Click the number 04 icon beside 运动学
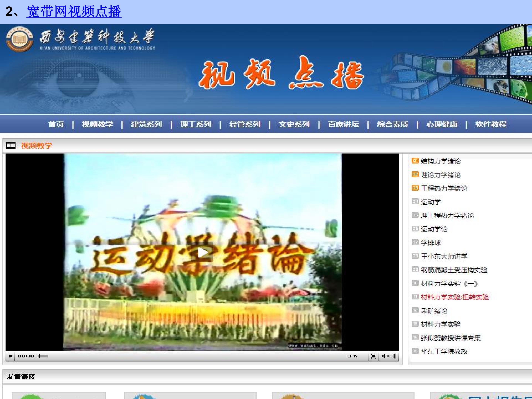 click(x=415, y=202)
